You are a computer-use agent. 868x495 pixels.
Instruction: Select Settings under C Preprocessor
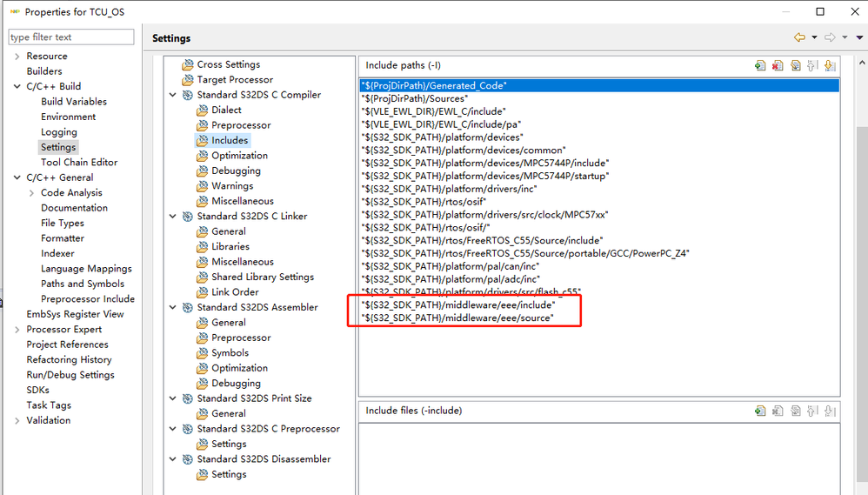coord(229,444)
